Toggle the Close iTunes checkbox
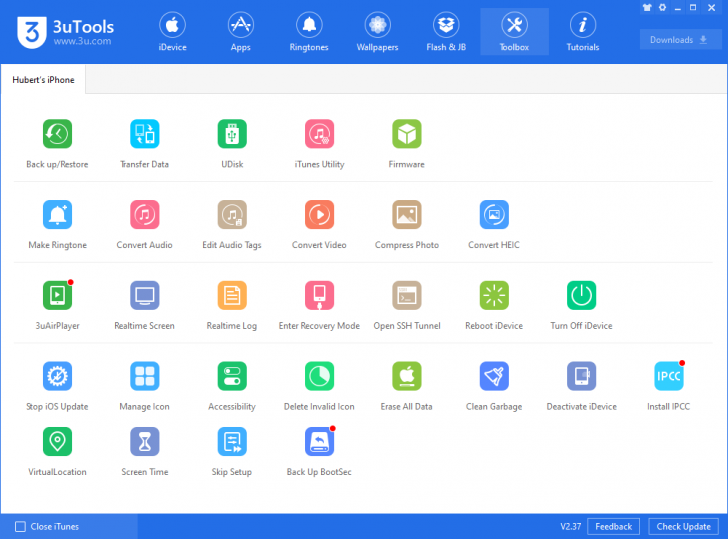The height and width of the screenshot is (539, 728). coord(20,526)
